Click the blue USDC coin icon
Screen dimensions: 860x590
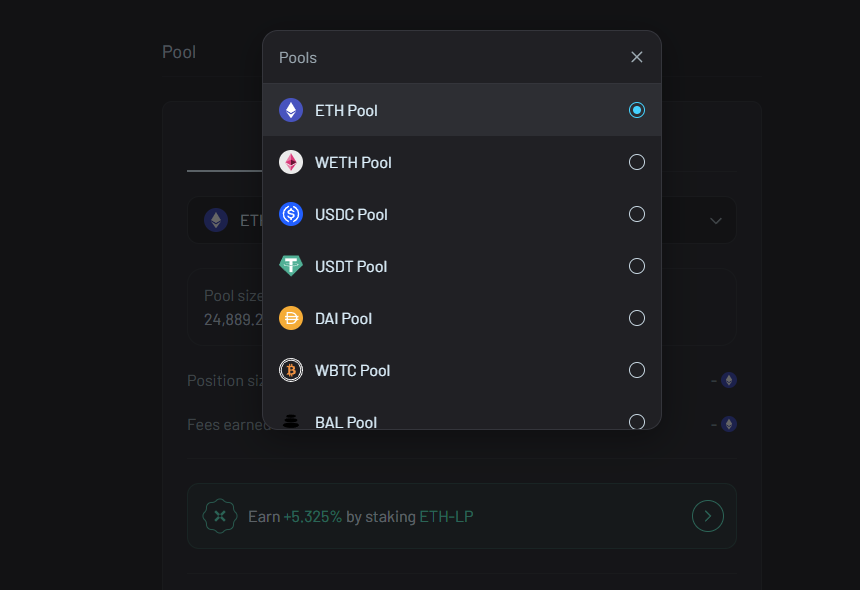(x=291, y=214)
